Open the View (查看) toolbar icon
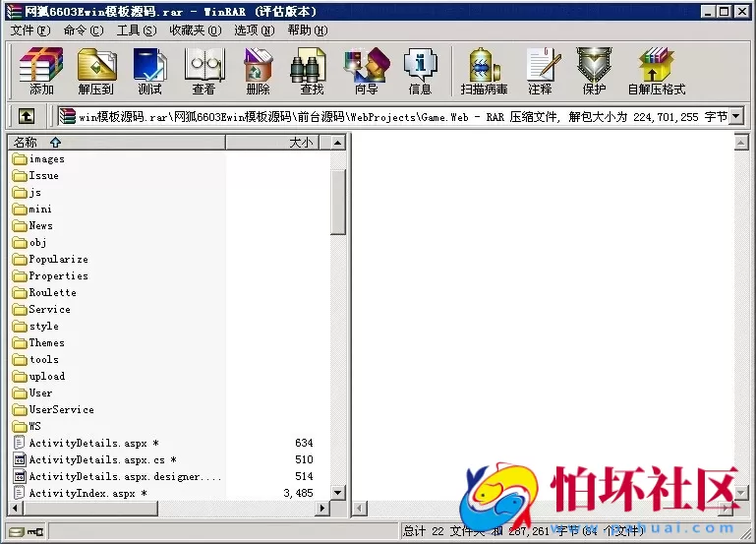 pyautogui.click(x=204, y=71)
